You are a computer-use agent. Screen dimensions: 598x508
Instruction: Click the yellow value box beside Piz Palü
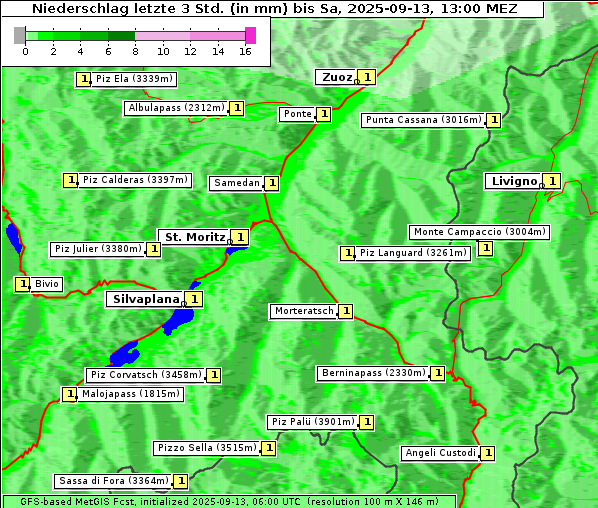coord(367,423)
